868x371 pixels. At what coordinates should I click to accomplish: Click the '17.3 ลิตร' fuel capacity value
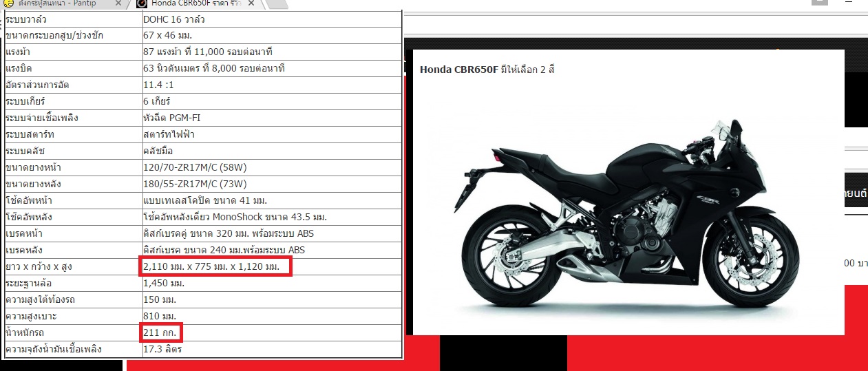pyautogui.click(x=162, y=350)
